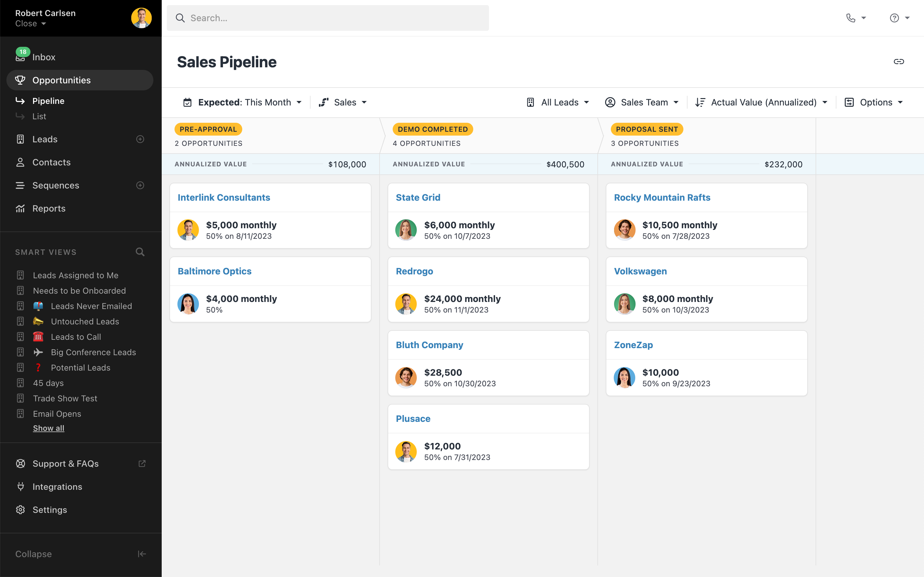Viewport: 924px width, 577px height.
Task: Open the Options dropdown
Action: pyautogui.click(x=874, y=102)
